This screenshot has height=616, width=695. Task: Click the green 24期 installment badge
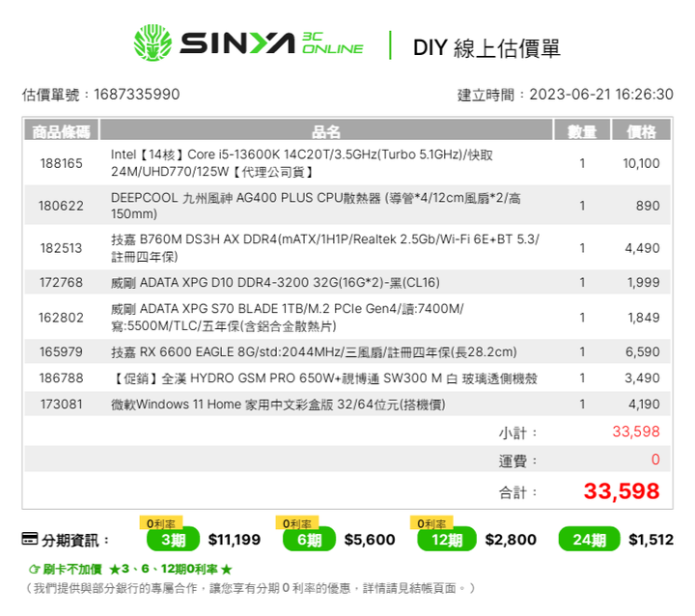click(x=589, y=540)
